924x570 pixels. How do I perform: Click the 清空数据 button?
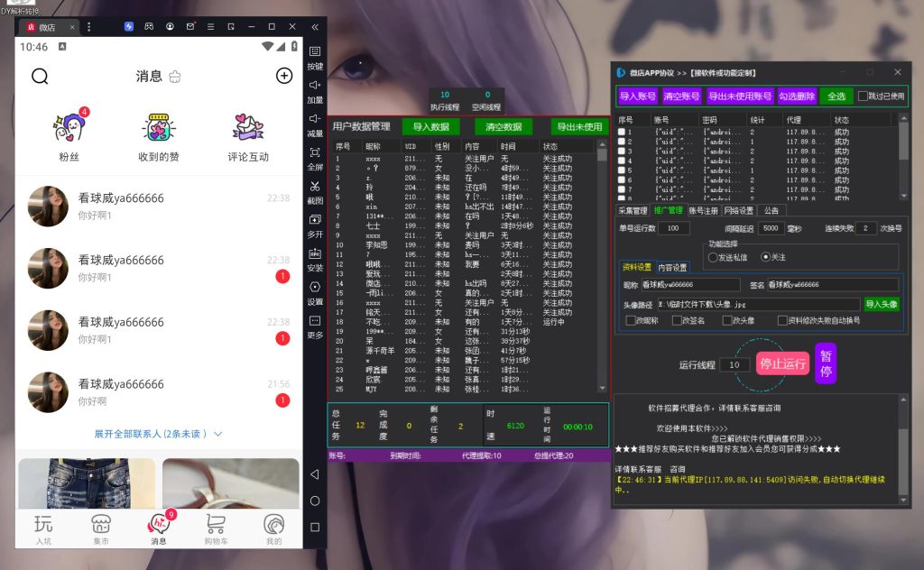504,126
